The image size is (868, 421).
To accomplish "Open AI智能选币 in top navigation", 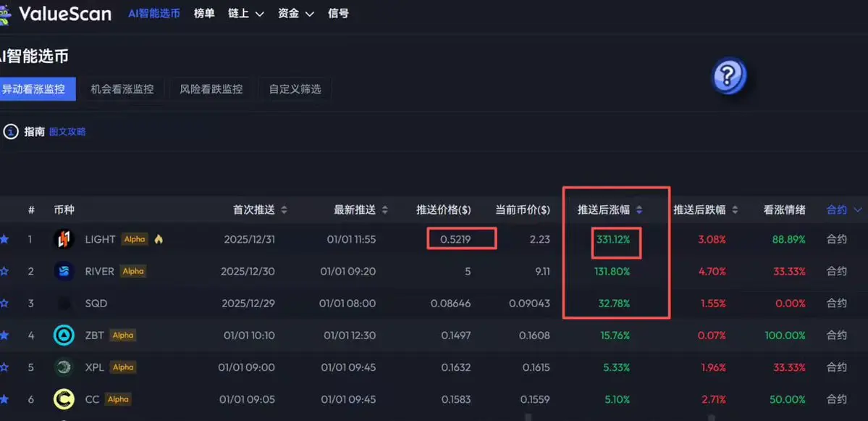I will [154, 13].
